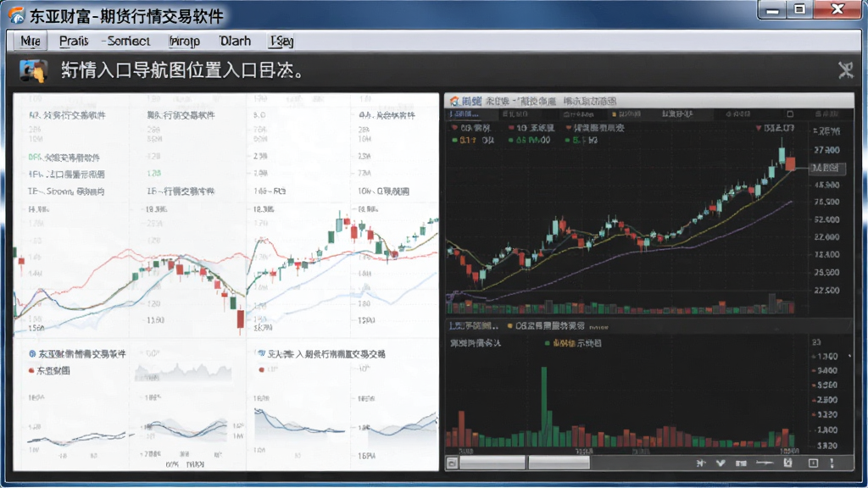Click the 1E- Sbom row in the left list
The width and height of the screenshot is (868, 488).
pyautogui.click(x=66, y=191)
